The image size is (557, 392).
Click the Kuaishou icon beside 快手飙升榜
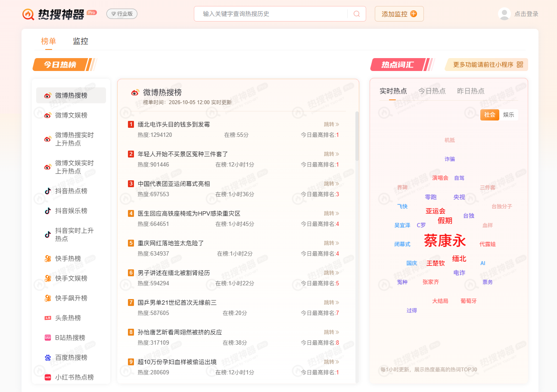pos(48,298)
